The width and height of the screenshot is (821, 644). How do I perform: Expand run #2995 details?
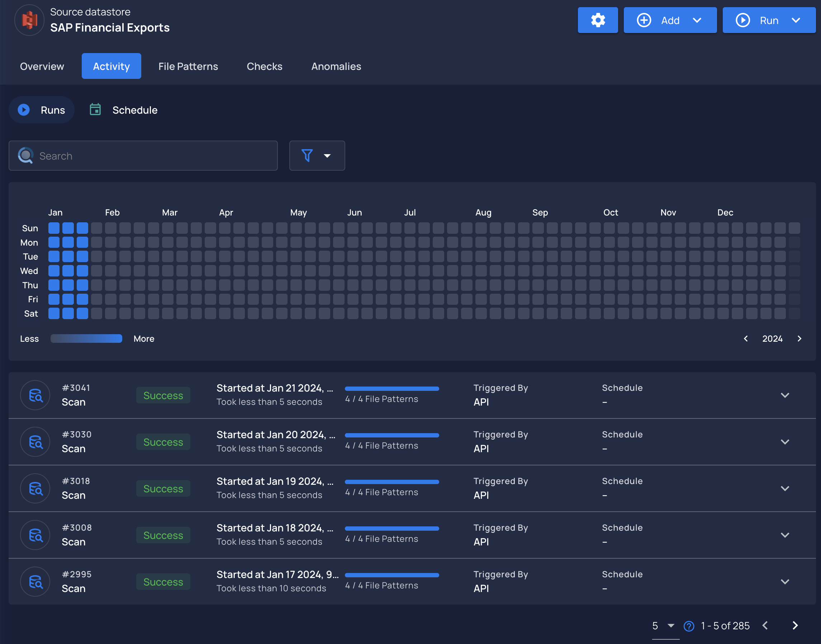[785, 581]
